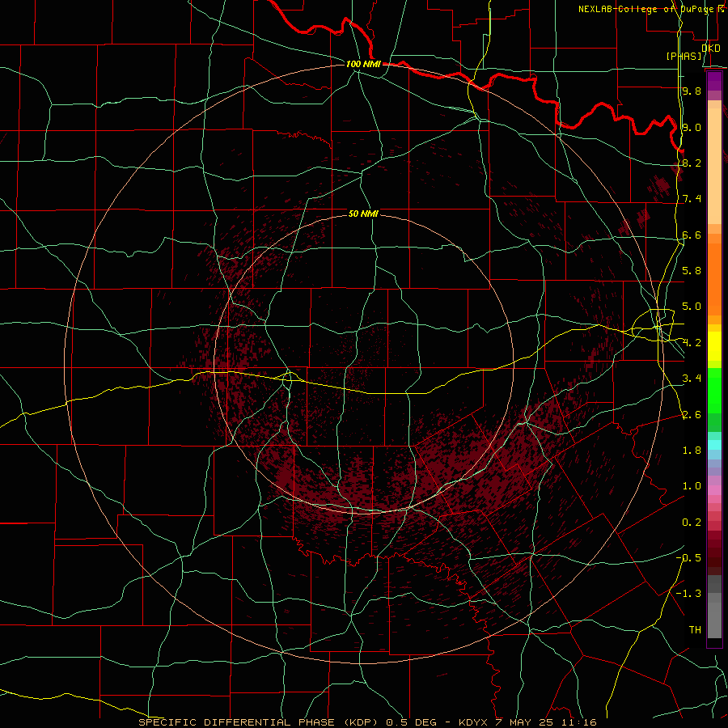Click the 8.2 value on the scale
This screenshot has height=728, width=728.
692,163
